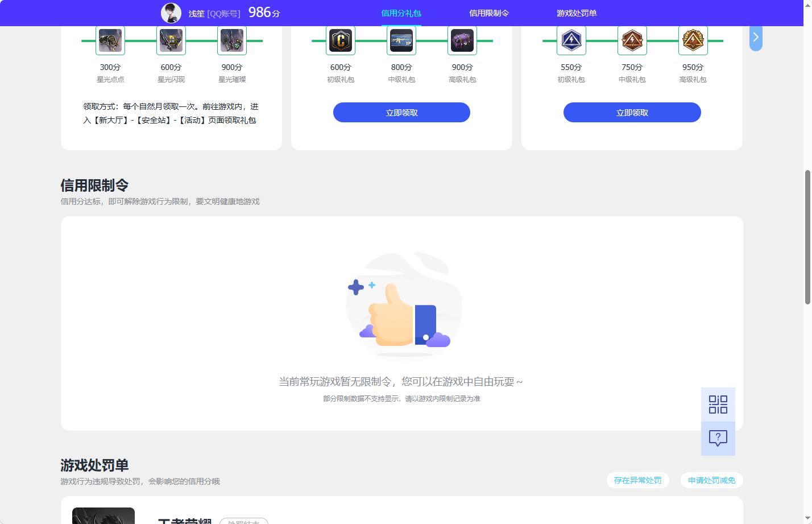Open the QR code floating icon
Screen dimensions: 812x524
click(x=718, y=405)
